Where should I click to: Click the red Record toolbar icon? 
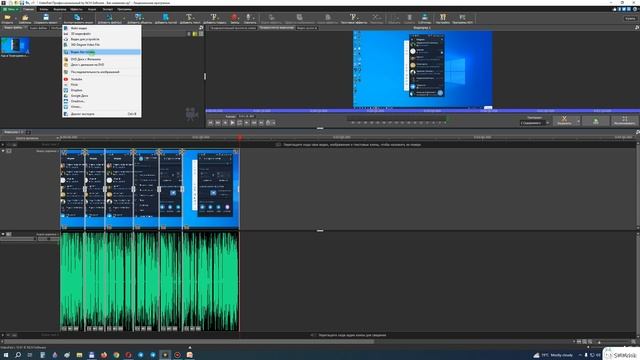[234, 18]
